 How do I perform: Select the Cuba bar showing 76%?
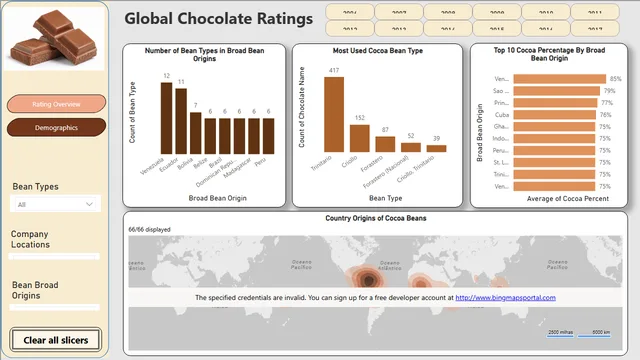coord(555,115)
